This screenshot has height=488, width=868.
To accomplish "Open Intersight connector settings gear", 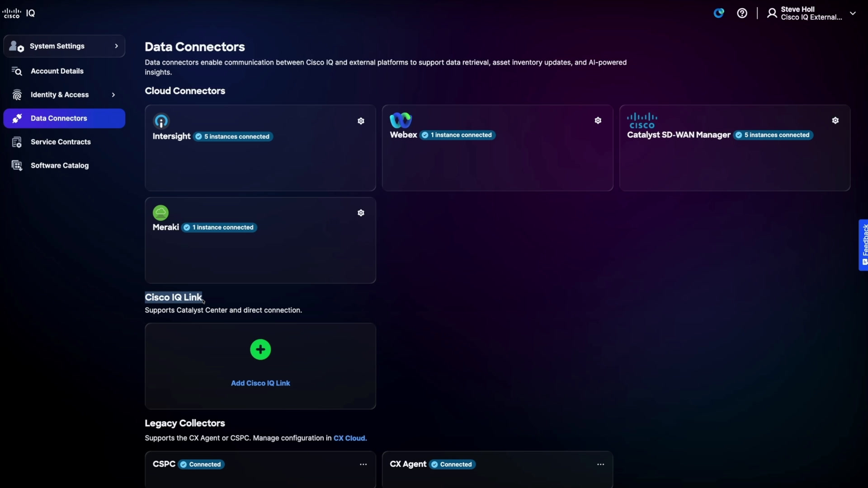I will pos(361,121).
